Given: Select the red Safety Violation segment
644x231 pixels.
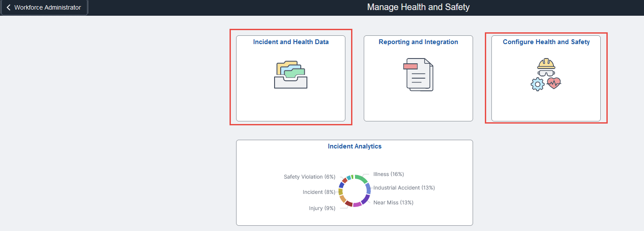Looking at the screenshot, I should [345, 180].
